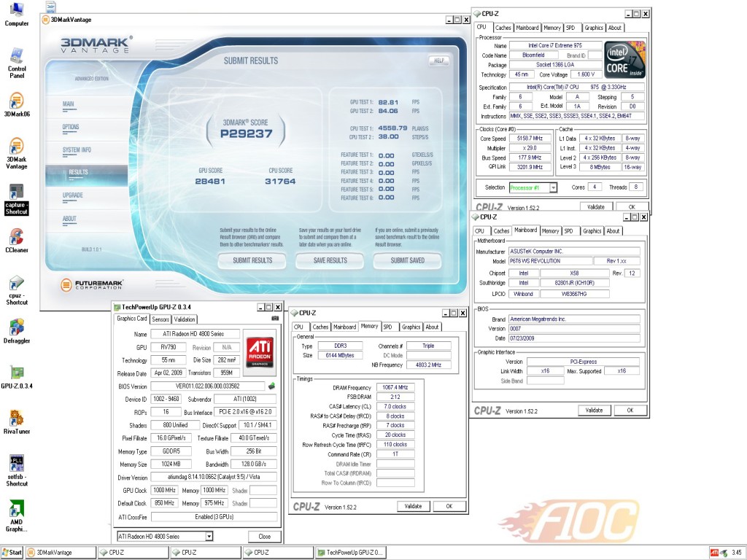Click the Core Speed value 5158.7 MHz
The height and width of the screenshot is (560, 747).
(530, 139)
